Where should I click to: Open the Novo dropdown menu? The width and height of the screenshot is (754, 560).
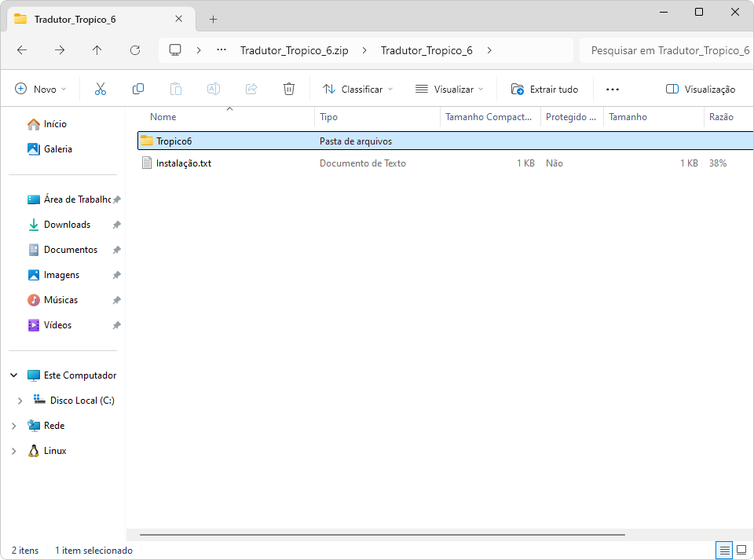click(x=41, y=89)
